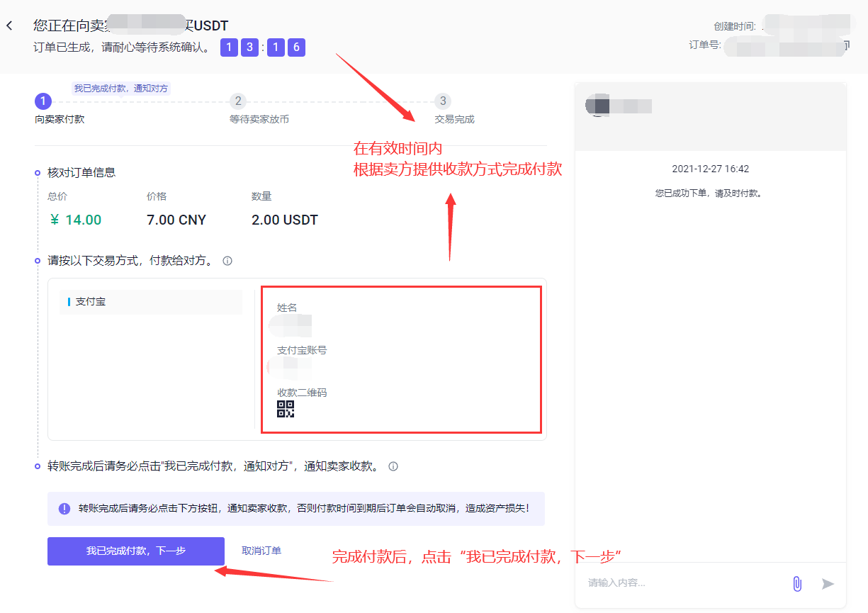The width and height of the screenshot is (868, 613).
Task: Open the info tooltip beside 付款给对方
Action: (x=227, y=261)
